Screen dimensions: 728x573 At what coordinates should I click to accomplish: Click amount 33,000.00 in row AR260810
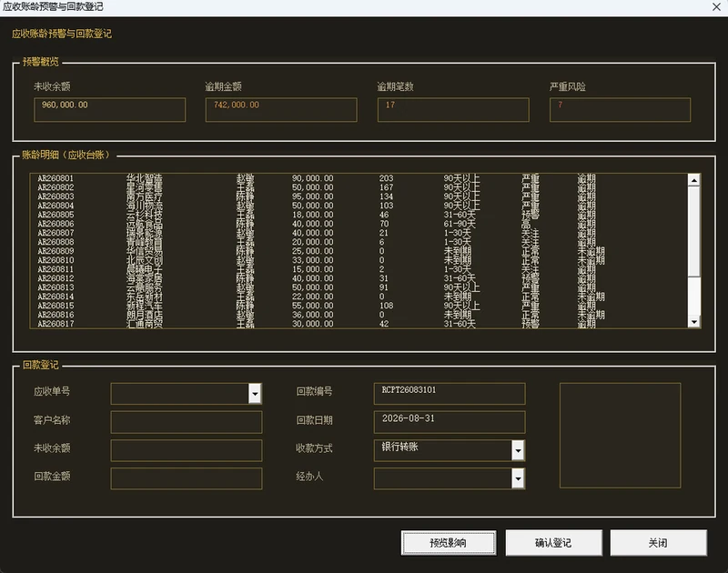click(x=312, y=260)
